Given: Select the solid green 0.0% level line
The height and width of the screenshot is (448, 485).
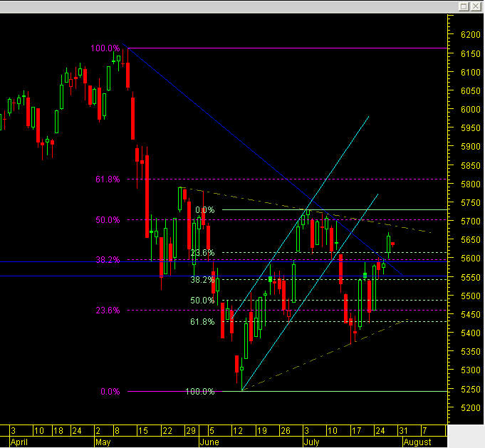Looking at the screenshot, I should coord(335,210).
